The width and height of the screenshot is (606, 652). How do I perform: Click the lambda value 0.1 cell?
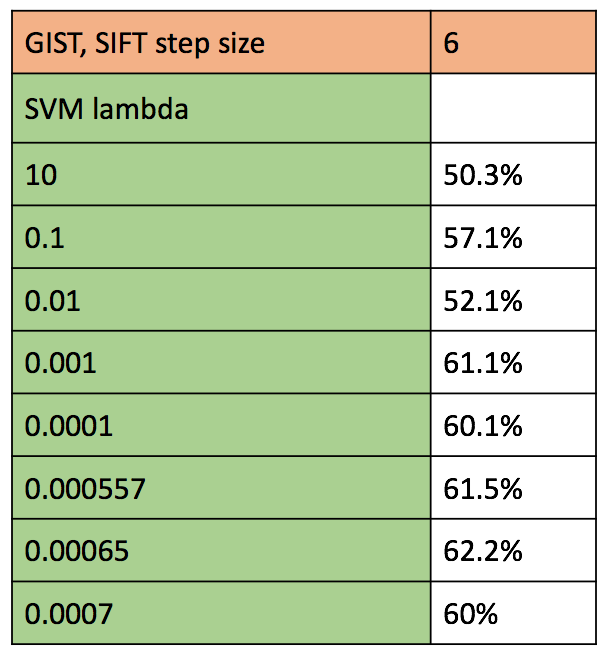221,238
